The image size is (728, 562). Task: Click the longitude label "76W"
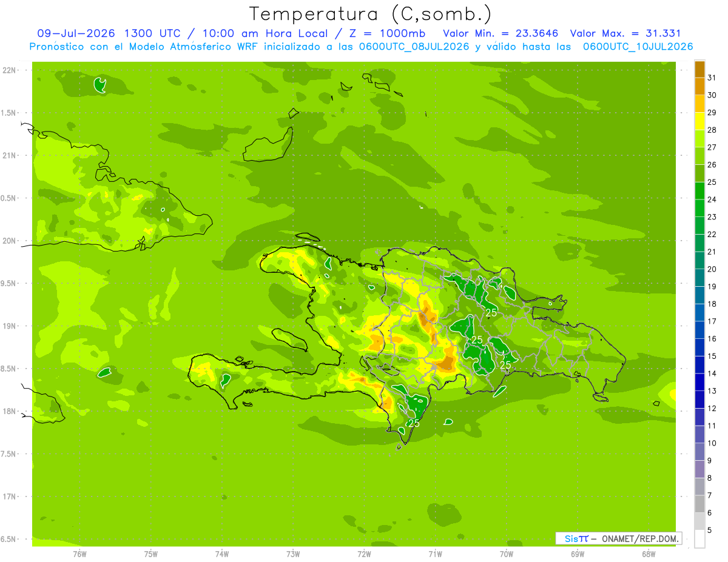[79, 554]
